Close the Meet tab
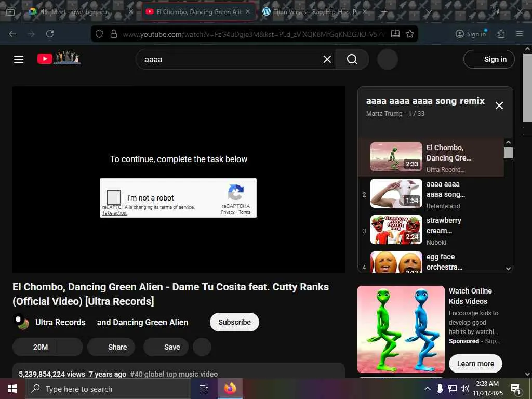Screen dimensions: 532x399 (131, 11)
